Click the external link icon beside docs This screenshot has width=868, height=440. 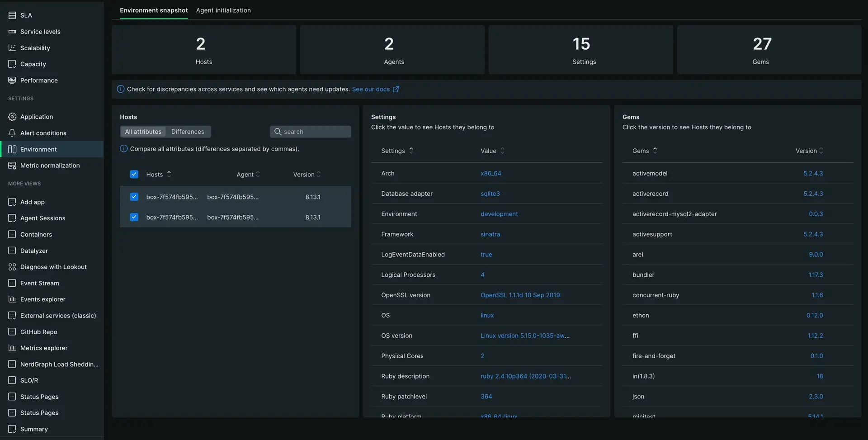396,89
